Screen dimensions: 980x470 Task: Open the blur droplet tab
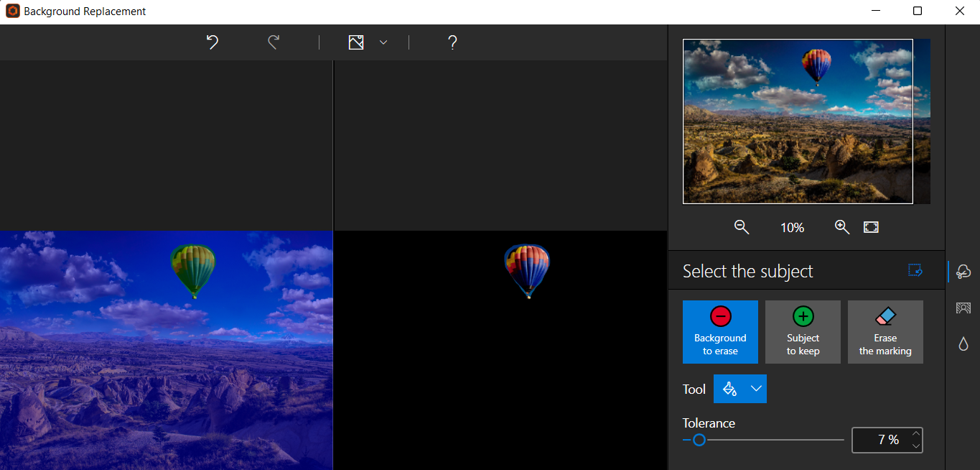click(x=963, y=344)
